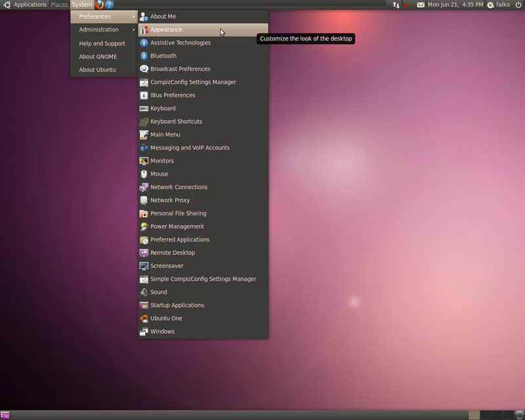
Task: Click the Bluetooth icon in menu
Action: point(144,56)
